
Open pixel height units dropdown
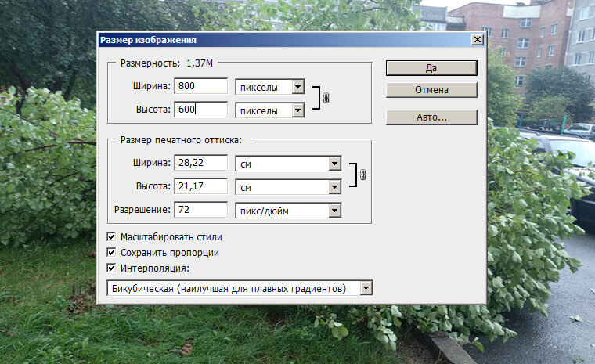(x=270, y=110)
